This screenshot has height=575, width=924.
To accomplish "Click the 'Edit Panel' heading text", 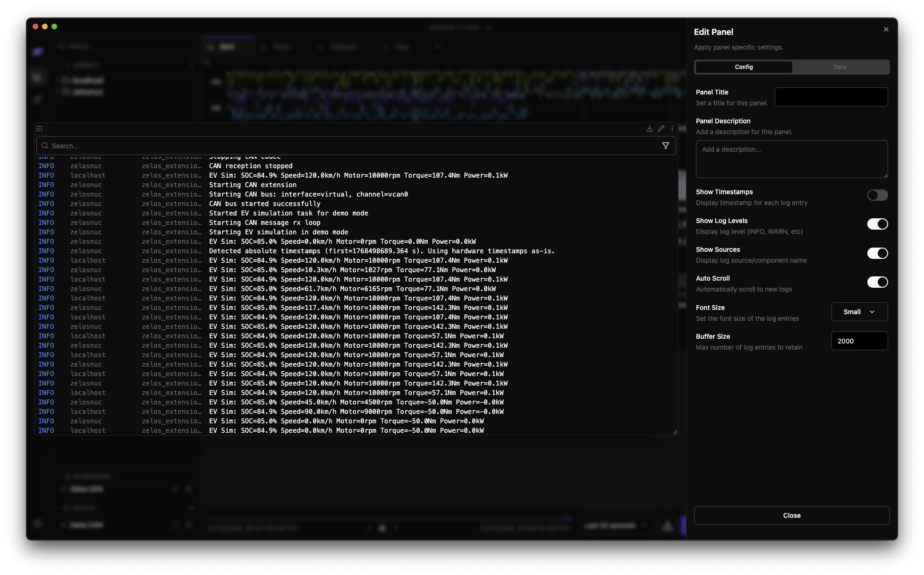I will click(713, 32).
